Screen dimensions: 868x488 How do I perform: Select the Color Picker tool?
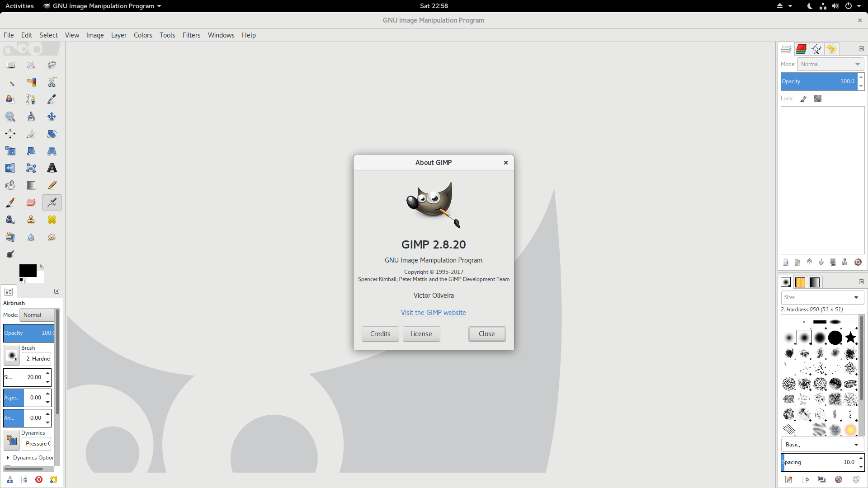(x=52, y=99)
